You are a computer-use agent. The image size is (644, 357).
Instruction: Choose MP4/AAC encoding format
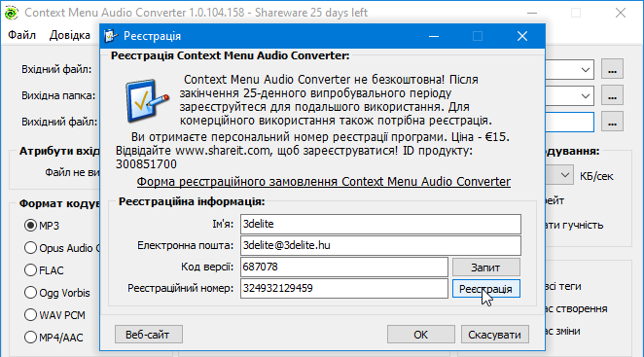tap(30, 338)
